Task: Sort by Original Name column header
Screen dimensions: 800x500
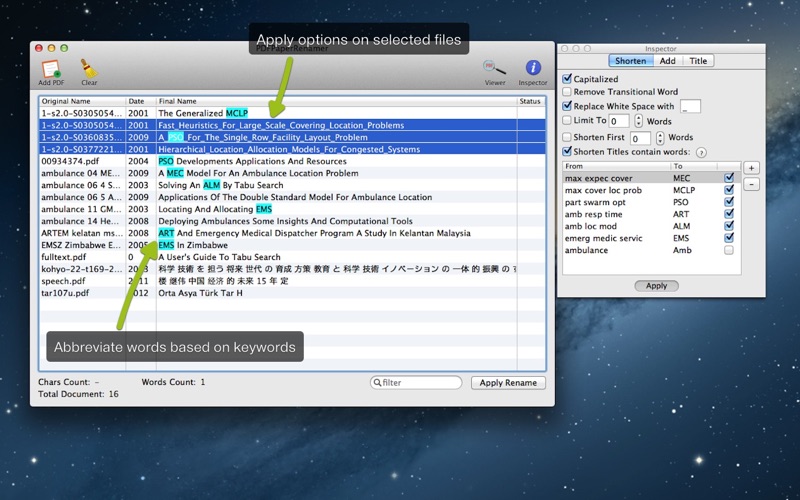Action: pos(82,101)
